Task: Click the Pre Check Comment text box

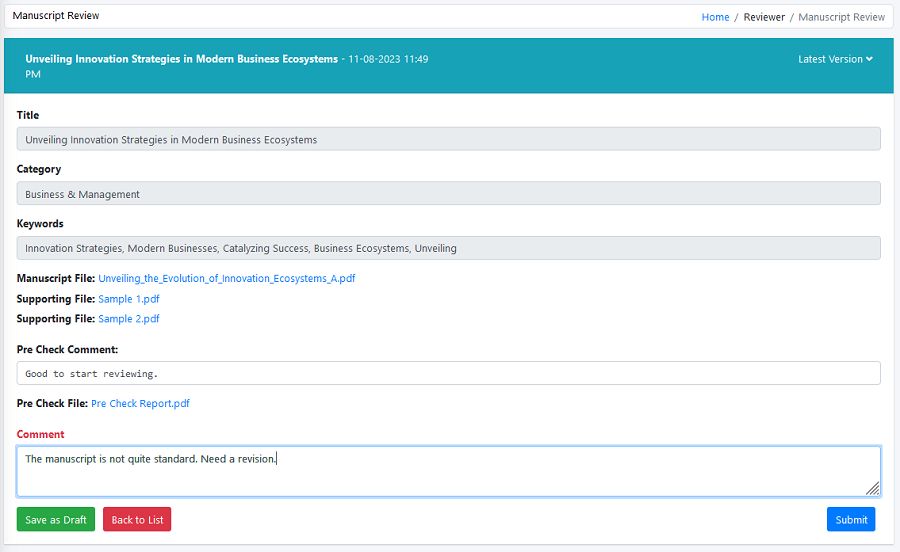Action: [x=448, y=373]
